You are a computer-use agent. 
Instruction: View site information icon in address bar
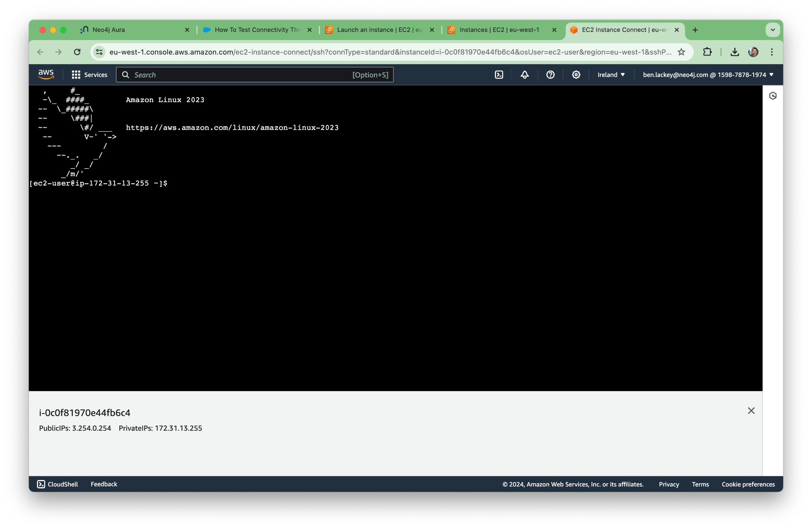click(100, 52)
